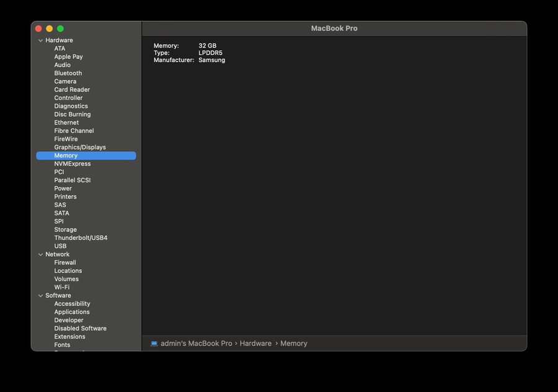The height and width of the screenshot is (392, 558).
Task: Click the Hardware category label
Action: coord(59,40)
